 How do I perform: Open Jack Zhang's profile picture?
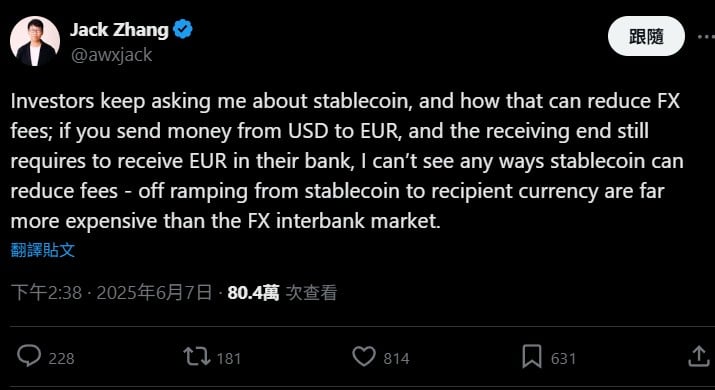tap(35, 41)
